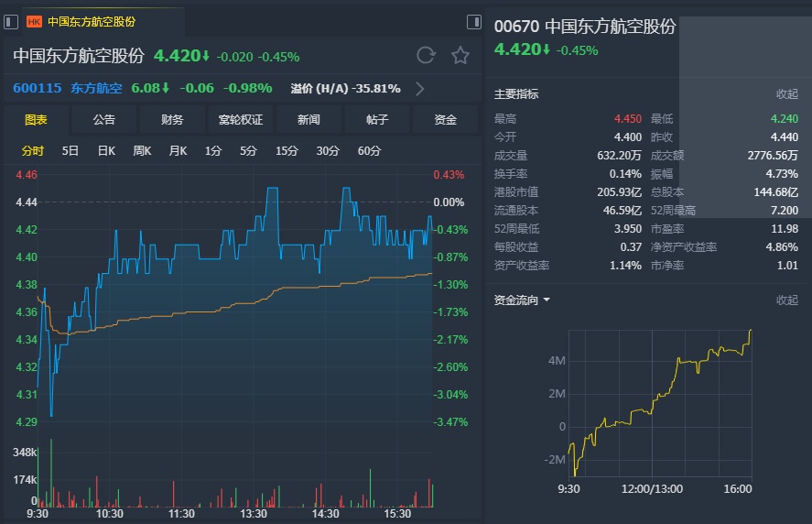The height and width of the screenshot is (524, 812).
Task: Click the orange HK market badge icon
Action: tap(34, 22)
